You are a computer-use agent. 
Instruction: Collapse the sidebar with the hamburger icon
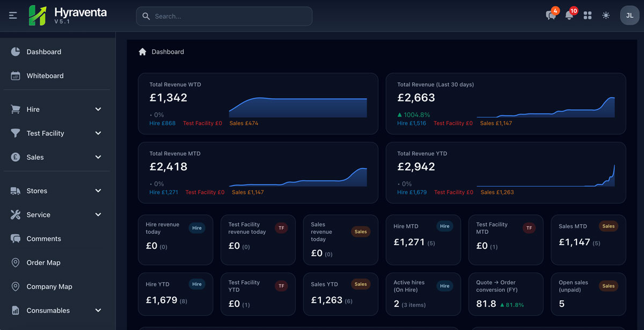(x=13, y=16)
